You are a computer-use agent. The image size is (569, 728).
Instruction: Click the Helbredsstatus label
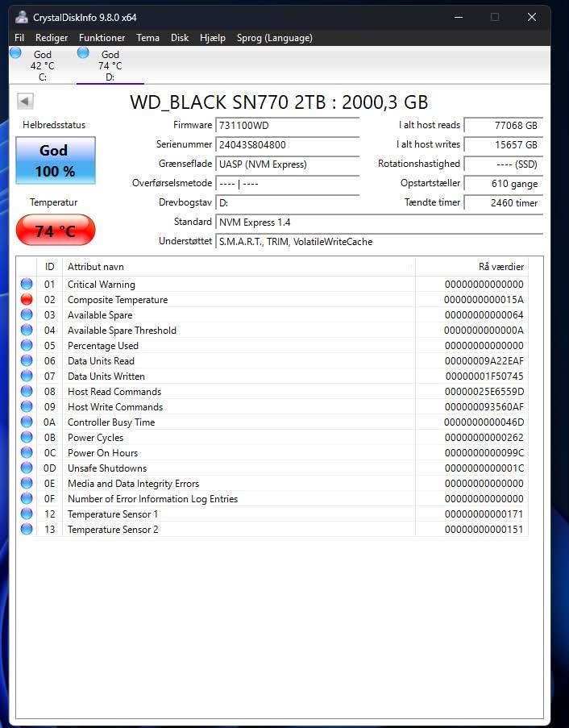[x=54, y=124]
